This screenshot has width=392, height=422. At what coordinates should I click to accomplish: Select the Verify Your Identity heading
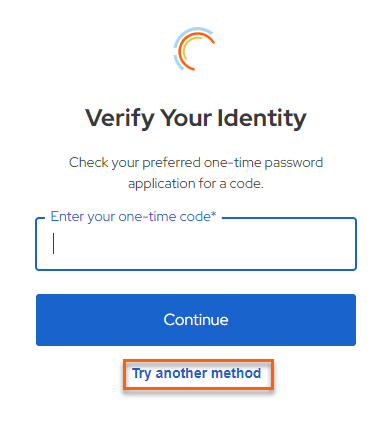pyautogui.click(x=196, y=118)
